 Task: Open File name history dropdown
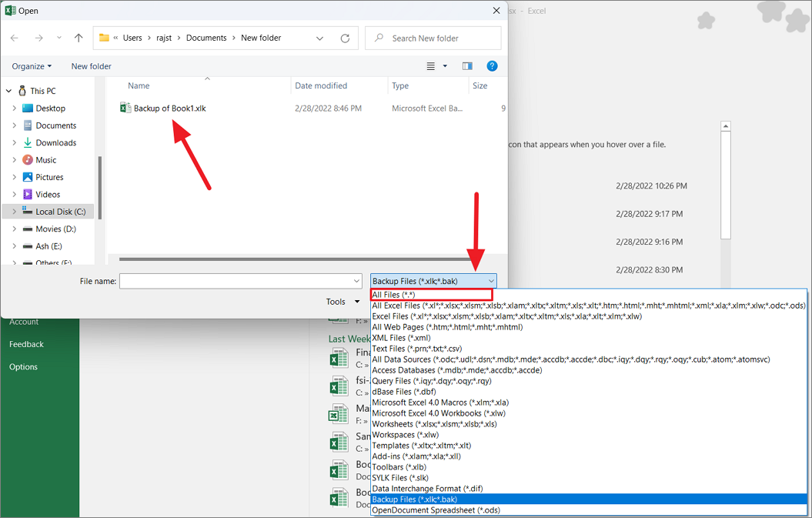[x=357, y=281]
